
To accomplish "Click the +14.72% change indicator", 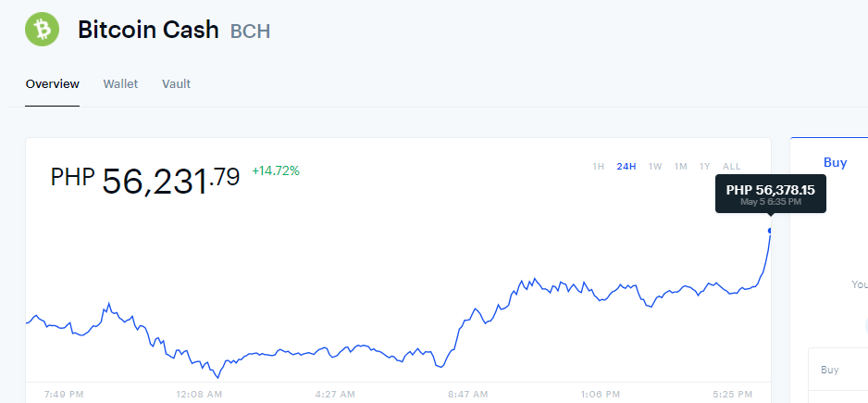I will pyautogui.click(x=276, y=170).
